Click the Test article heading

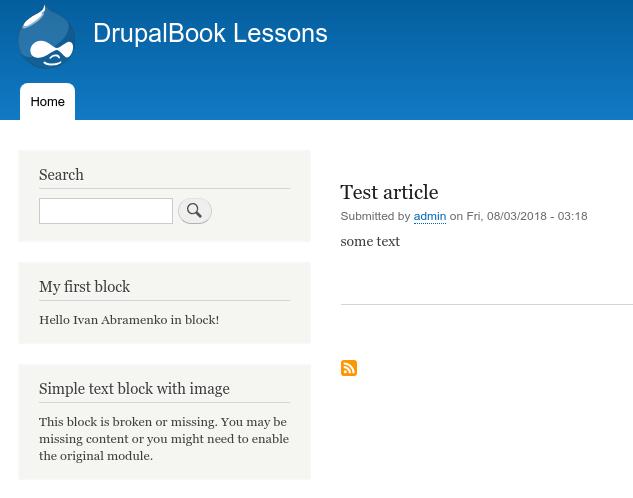(389, 192)
